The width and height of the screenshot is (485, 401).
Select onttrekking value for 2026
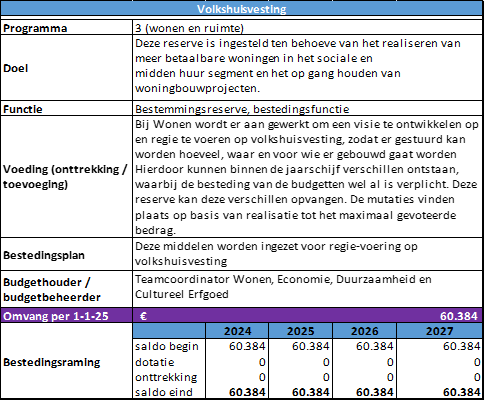coord(390,377)
